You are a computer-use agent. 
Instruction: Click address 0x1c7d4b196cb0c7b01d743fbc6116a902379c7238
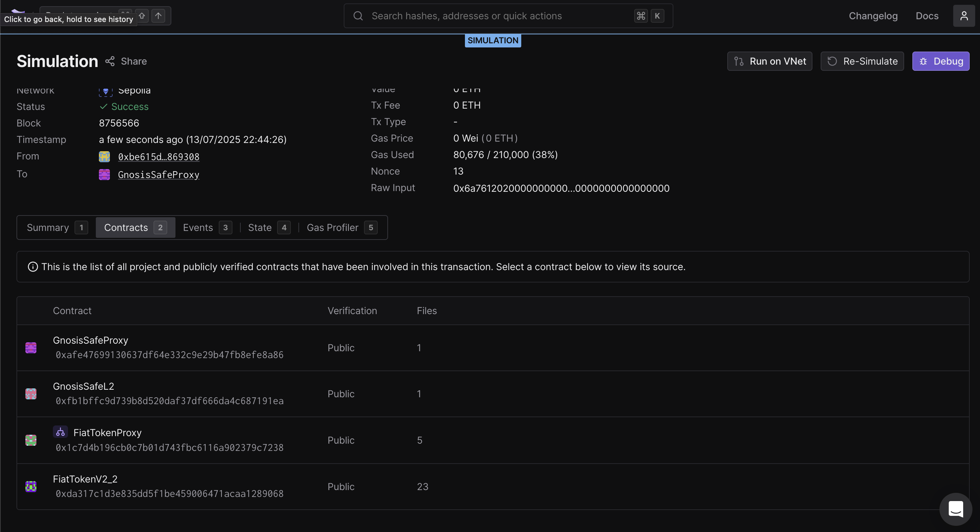click(x=170, y=447)
